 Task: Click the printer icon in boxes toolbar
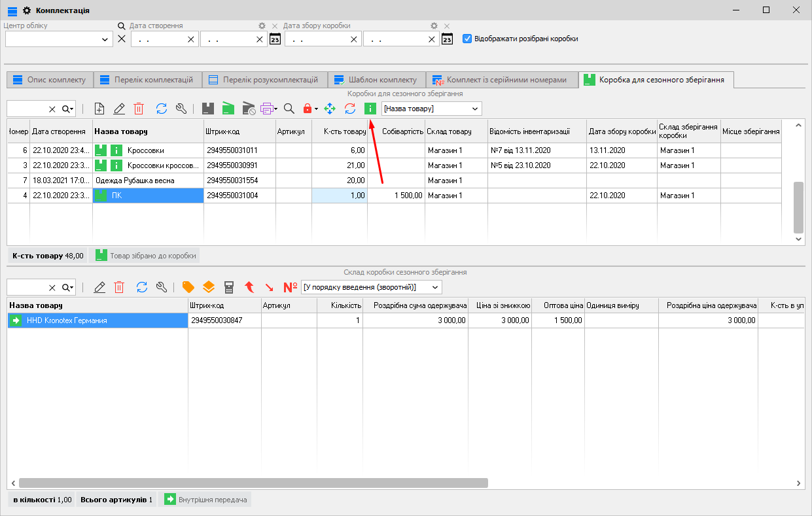[266, 109]
